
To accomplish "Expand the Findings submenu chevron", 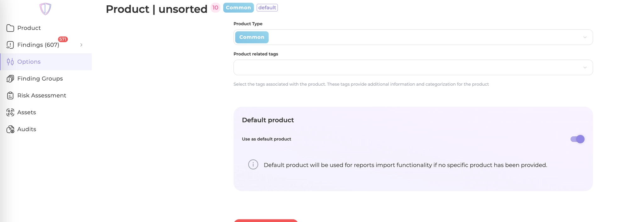I will click(x=81, y=45).
